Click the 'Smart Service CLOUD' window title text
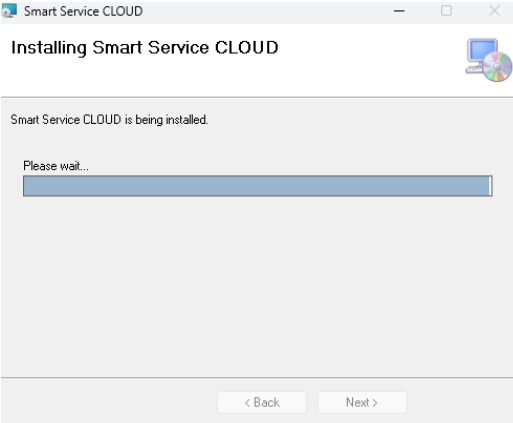Image resolution: width=513 pixels, height=423 pixels. tap(83, 11)
